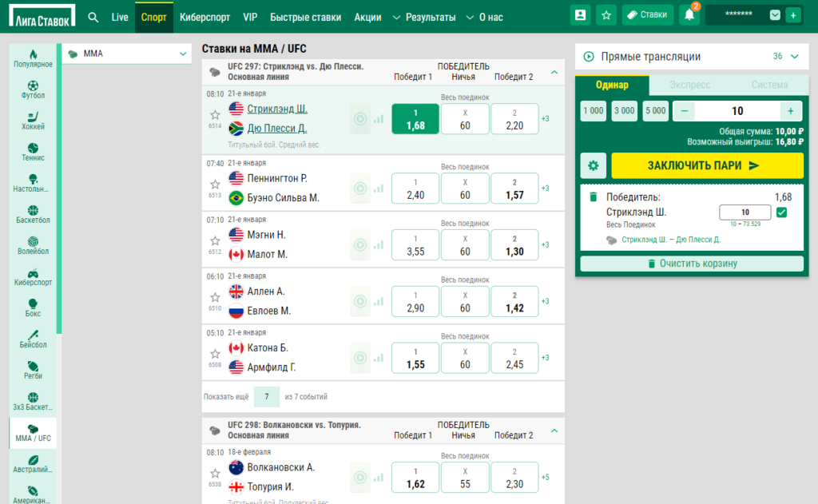Switch to Система bet tab

click(769, 85)
